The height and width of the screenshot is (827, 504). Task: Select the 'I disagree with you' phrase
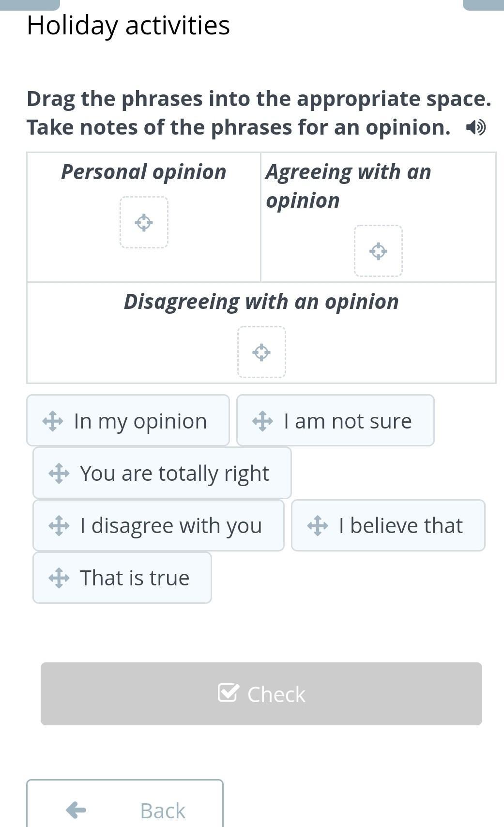click(158, 525)
